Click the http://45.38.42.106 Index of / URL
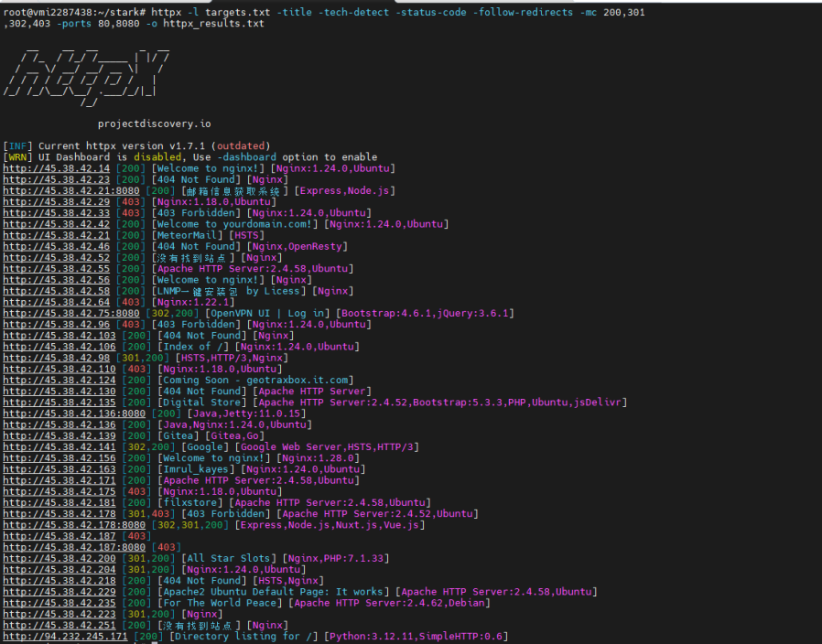The image size is (822, 644). [59, 347]
